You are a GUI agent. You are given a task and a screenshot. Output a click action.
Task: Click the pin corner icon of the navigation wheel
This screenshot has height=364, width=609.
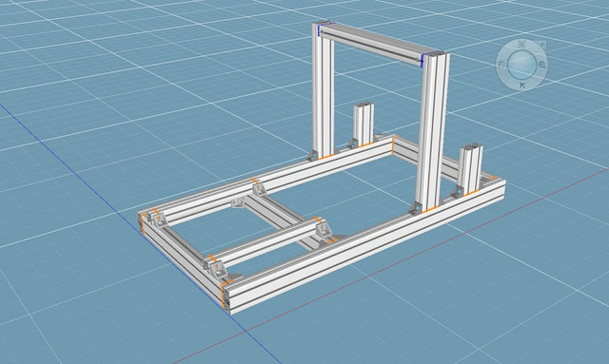point(542,45)
